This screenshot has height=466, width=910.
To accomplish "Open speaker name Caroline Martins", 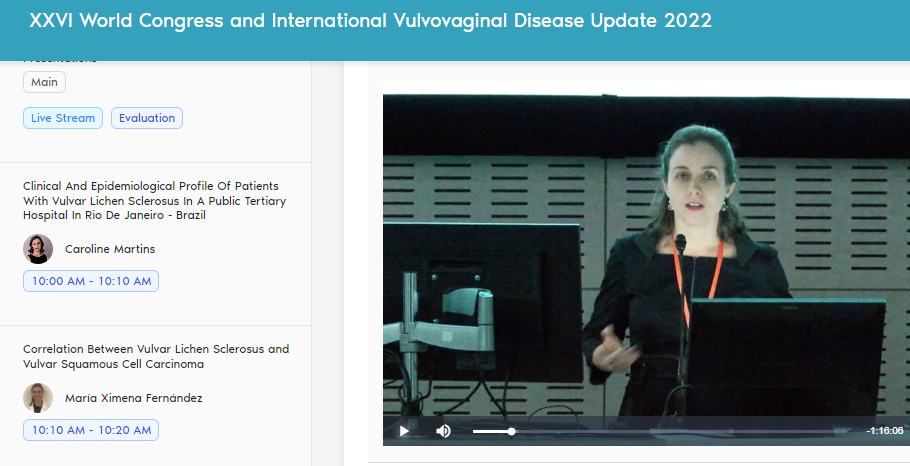I will point(110,249).
